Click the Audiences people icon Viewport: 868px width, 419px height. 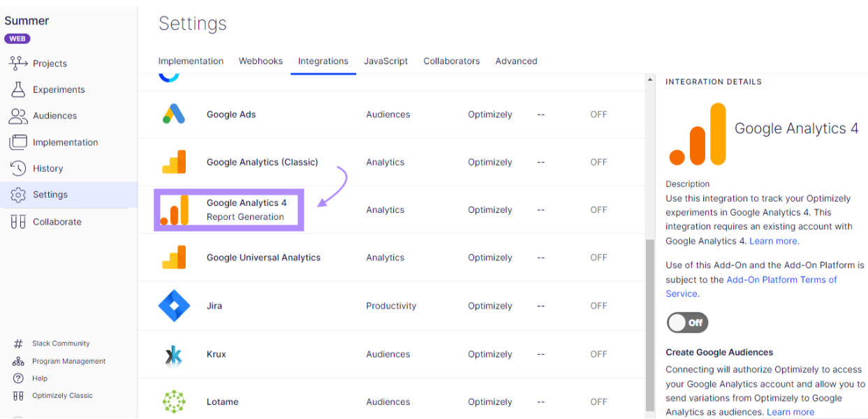click(x=18, y=116)
